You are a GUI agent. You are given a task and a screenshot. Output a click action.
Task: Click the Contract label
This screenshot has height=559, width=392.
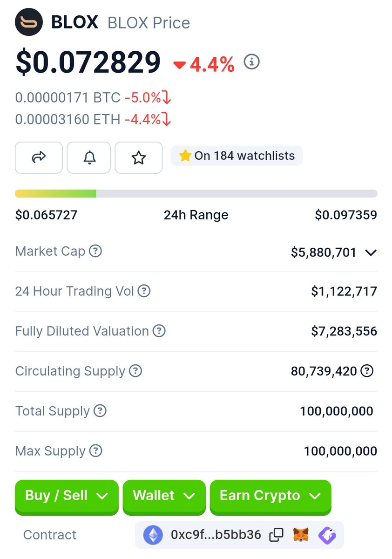[50, 535]
